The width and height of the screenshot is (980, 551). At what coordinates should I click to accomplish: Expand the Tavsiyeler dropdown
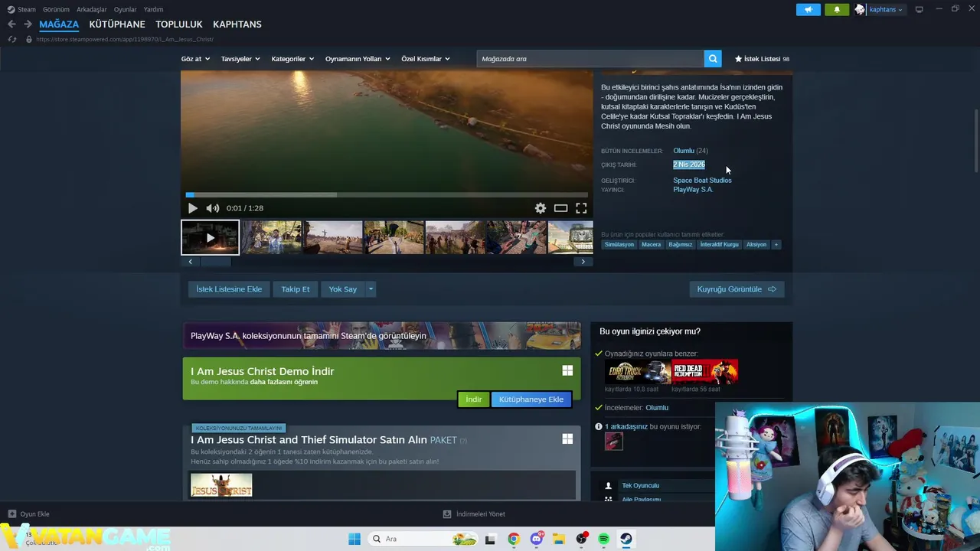click(240, 59)
